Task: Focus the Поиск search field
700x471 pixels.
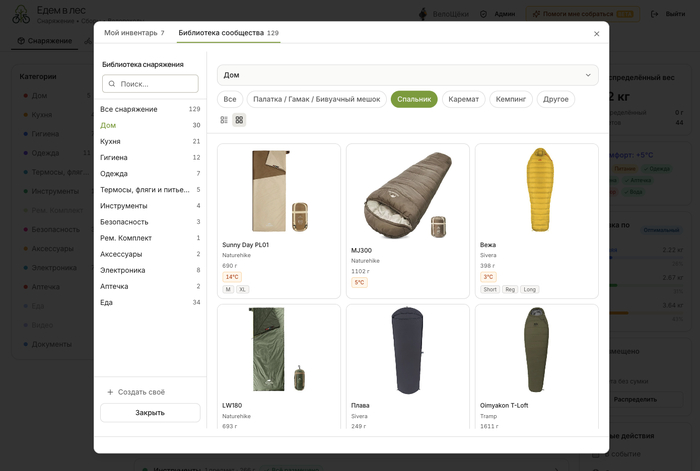Action: click(150, 83)
